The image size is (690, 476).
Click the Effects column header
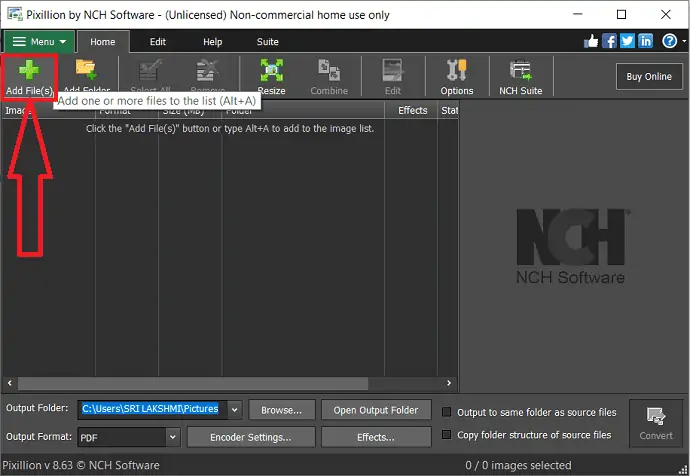[x=412, y=110]
